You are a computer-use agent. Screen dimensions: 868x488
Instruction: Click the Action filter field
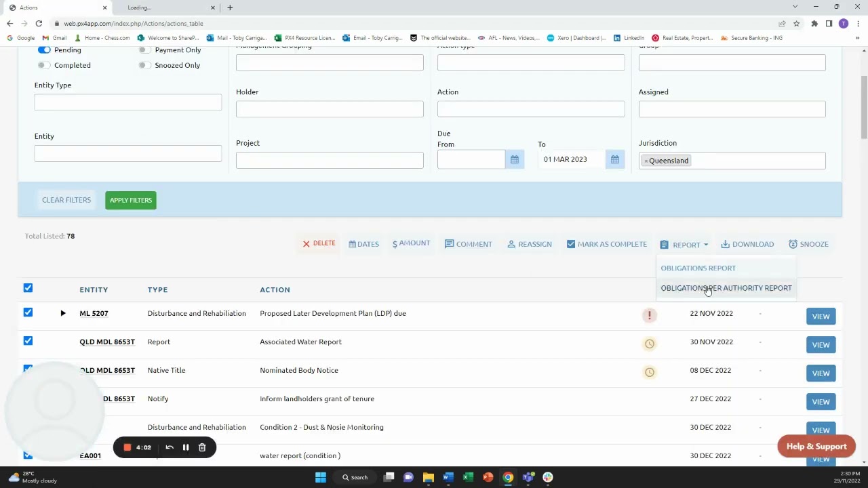[x=531, y=108]
